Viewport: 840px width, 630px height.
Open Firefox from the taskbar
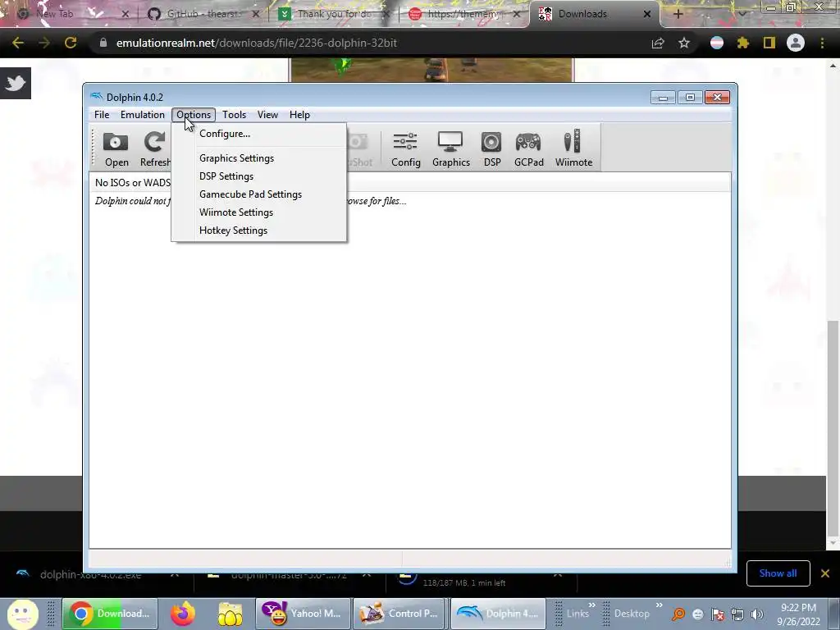click(x=183, y=614)
